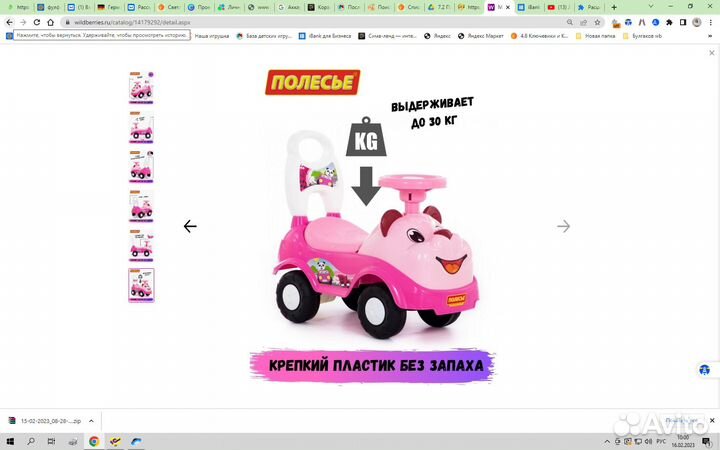
Task: Select the third product thumbnail
Action: pyautogui.click(x=141, y=167)
